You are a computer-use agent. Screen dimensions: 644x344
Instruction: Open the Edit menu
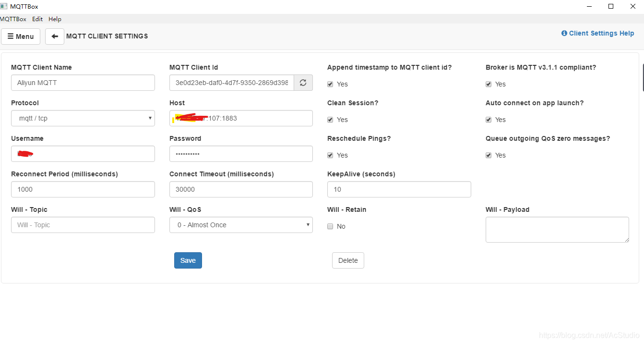pos(37,19)
